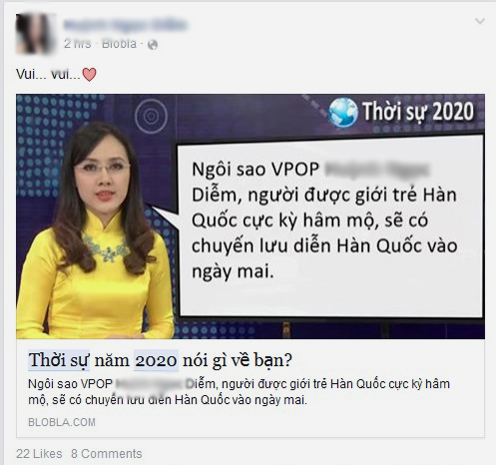Image resolution: width=496 pixels, height=465 pixels.
Task: Open the 'Thời sự năm 2020 nói gì về bạn?' headline
Action: (160, 360)
